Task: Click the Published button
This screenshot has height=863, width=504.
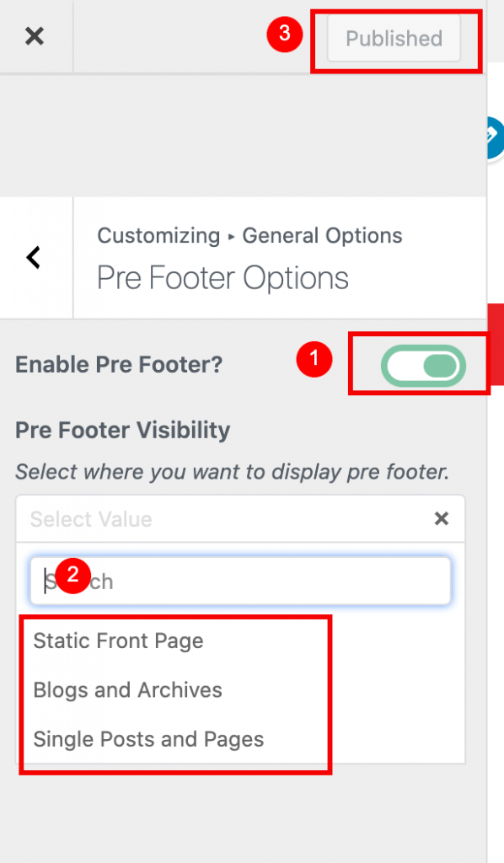Action: (x=394, y=38)
